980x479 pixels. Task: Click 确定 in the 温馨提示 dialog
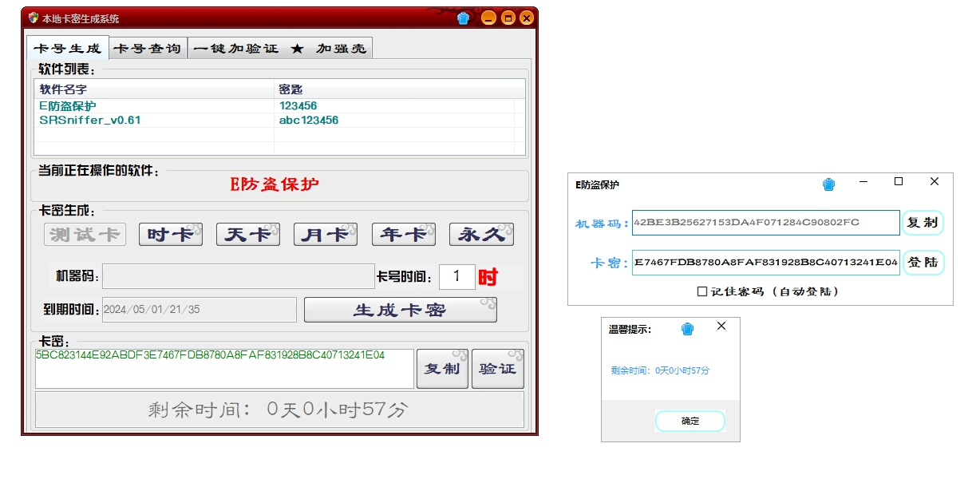click(x=690, y=421)
